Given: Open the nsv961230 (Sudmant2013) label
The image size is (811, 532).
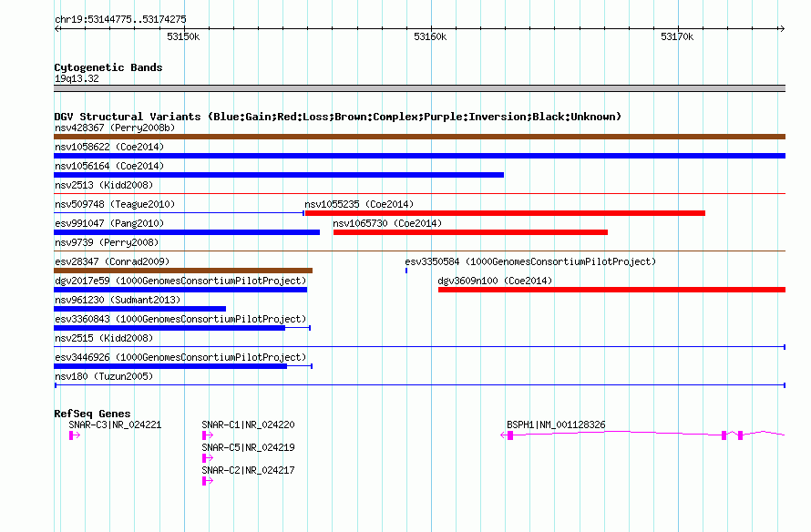Looking at the screenshot, I should [x=118, y=300].
